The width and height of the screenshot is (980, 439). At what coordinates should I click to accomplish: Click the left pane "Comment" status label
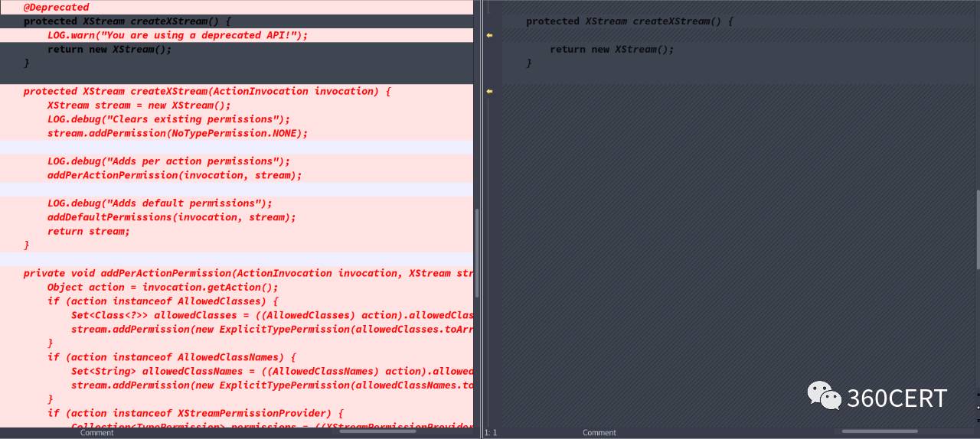coord(97,433)
